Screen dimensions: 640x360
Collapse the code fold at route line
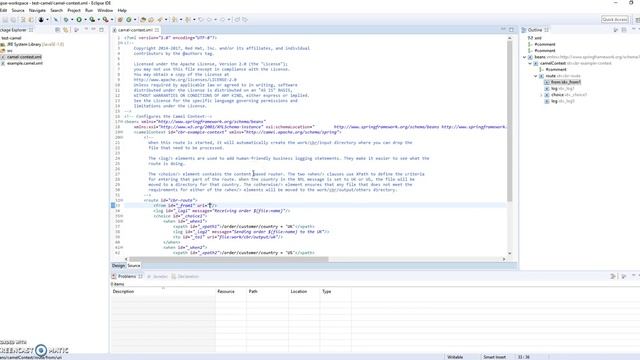tap(121, 200)
